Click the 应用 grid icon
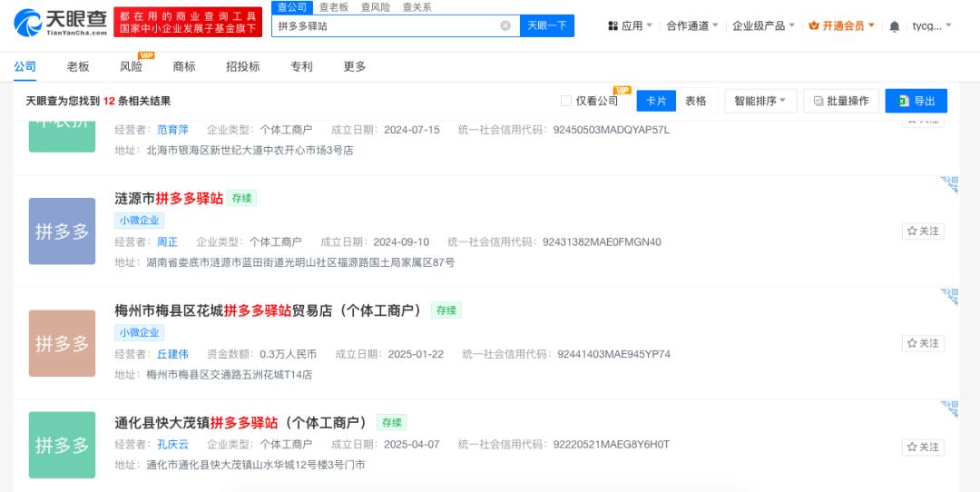This screenshot has height=492, width=980. [613, 25]
